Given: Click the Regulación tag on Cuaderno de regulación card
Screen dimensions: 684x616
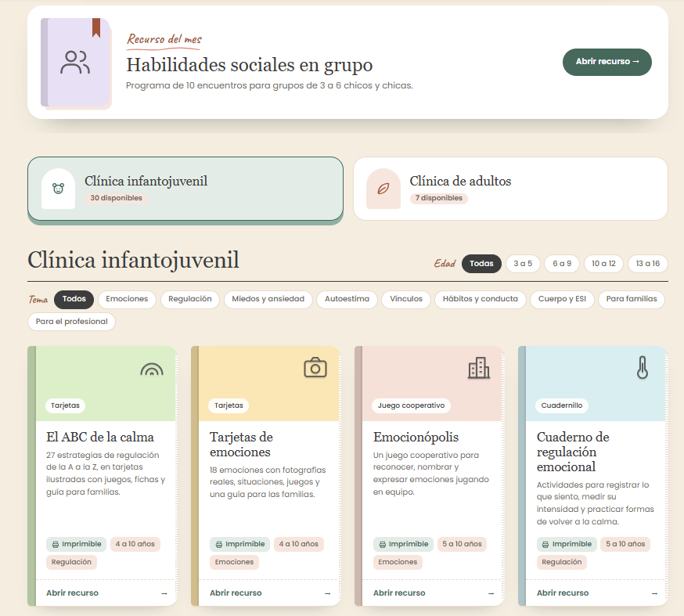Looking at the screenshot, I should pos(562,562).
